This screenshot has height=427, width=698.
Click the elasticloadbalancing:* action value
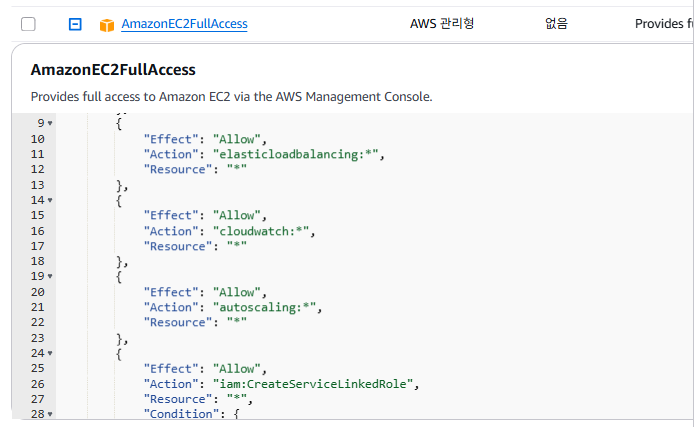click(x=296, y=154)
